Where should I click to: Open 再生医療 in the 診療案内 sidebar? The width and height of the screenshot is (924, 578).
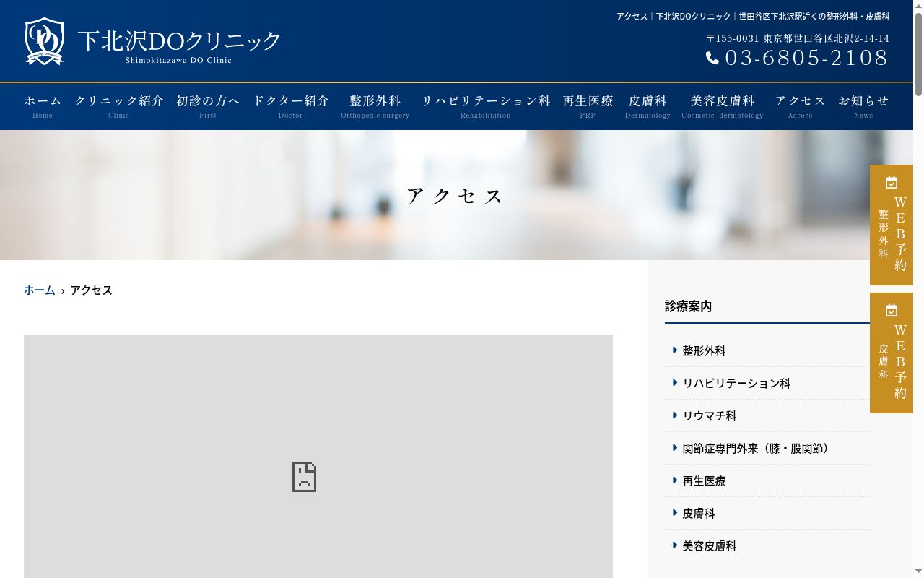click(x=704, y=480)
